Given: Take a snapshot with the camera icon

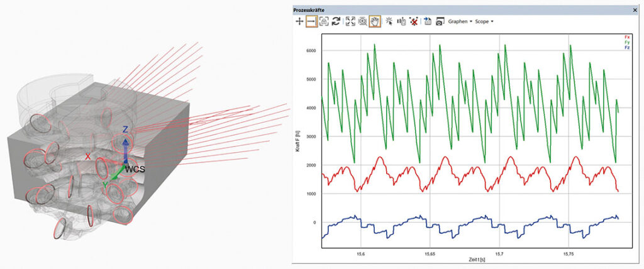Looking at the screenshot, I should pyautogui.click(x=440, y=21).
